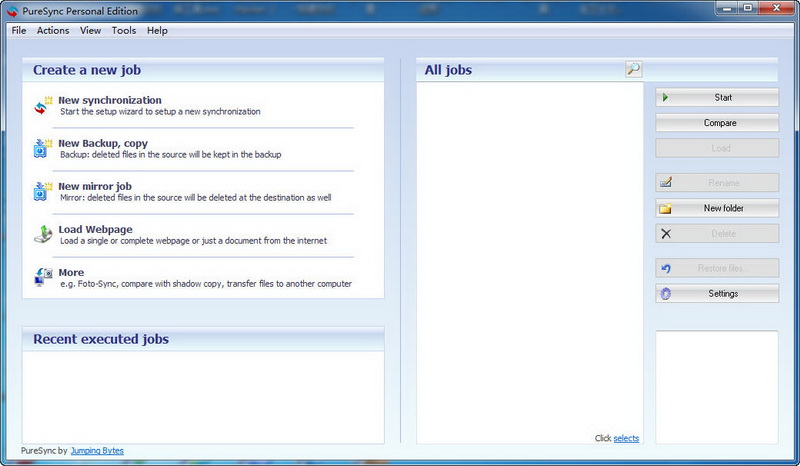The image size is (800, 466).
Task: Click the New synchronization arrows icon
Action: pos(43,105)
